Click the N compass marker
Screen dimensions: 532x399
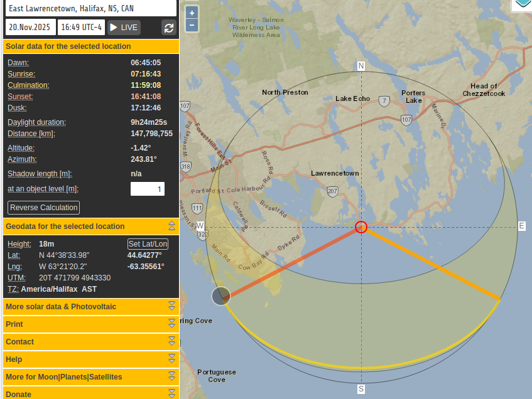(361, 66)
